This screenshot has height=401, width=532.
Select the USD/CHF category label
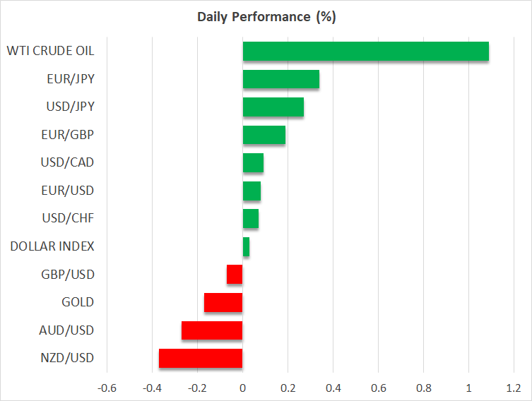pyautogui.click(x=69, y=218)
